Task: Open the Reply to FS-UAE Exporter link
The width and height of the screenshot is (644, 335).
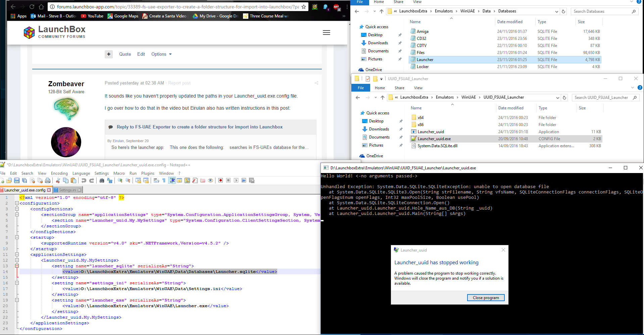Action: click(199, 127)
